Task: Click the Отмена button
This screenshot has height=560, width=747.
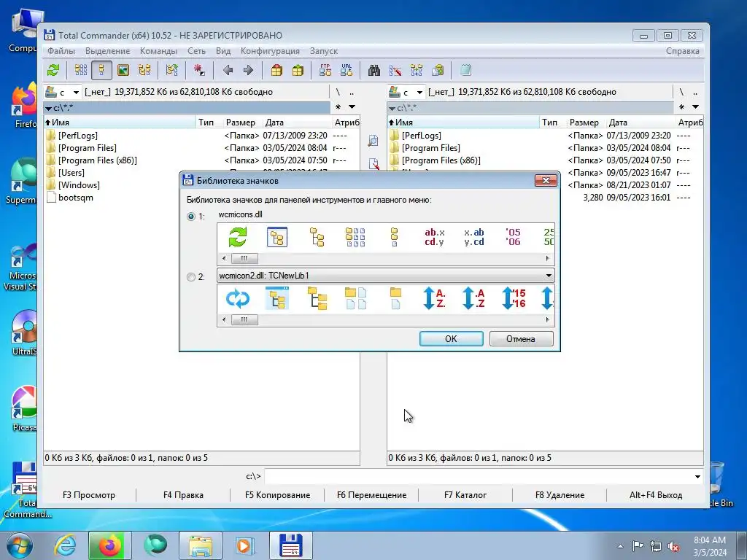Action: 521,339
